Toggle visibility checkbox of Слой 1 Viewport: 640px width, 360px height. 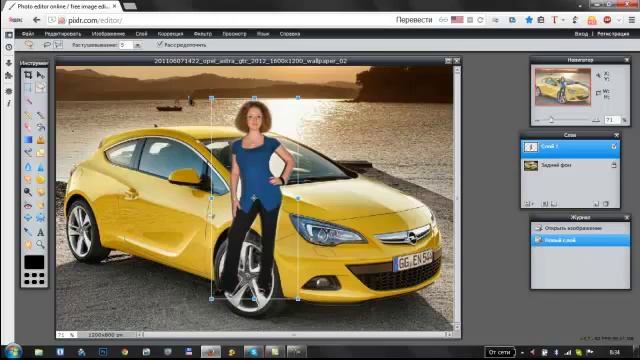tap(613, 146)
